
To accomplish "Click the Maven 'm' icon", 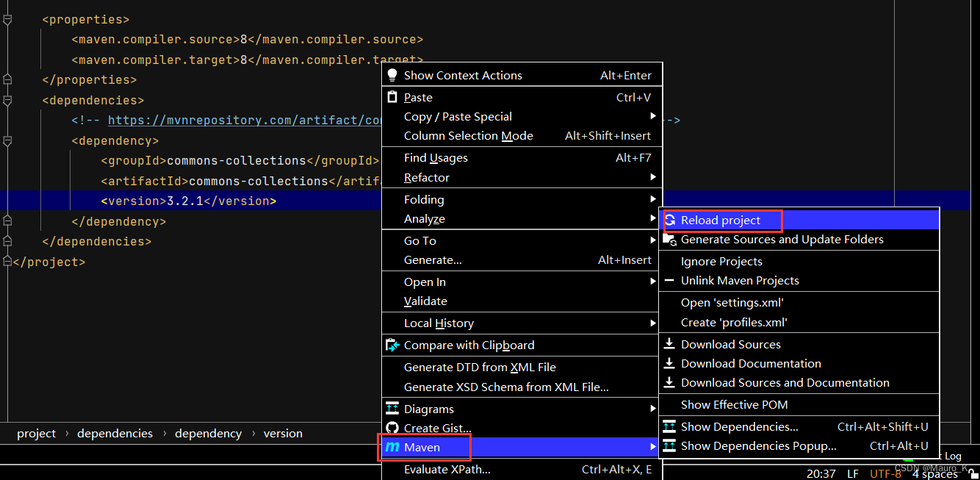I will click(392, 447).
